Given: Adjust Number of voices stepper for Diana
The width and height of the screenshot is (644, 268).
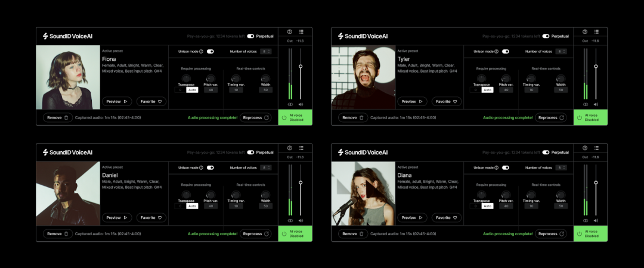Looking at the screenshot, I should click(561, 168).
